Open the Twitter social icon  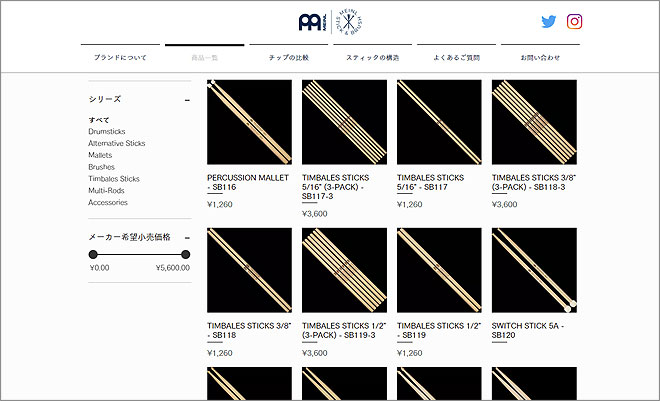click(548, 22)
